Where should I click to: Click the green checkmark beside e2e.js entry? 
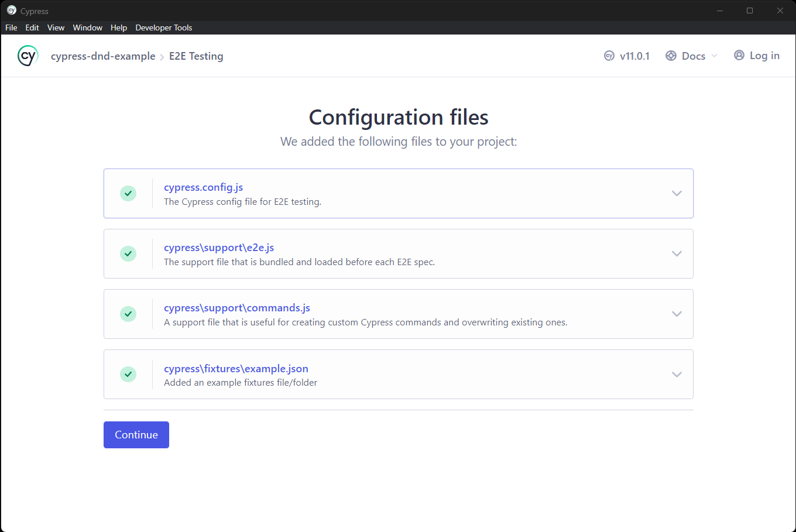[128, 253]
